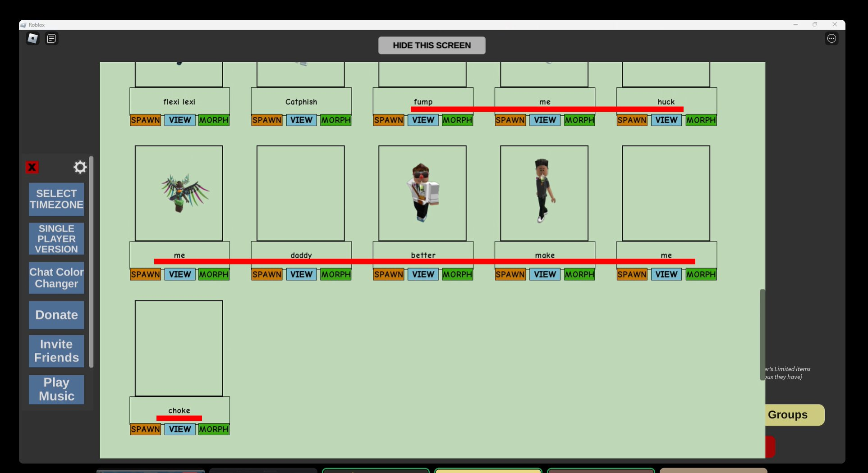
Task: Select the dark-clothed avatar thumbnail above make
Action: (544, 193)
